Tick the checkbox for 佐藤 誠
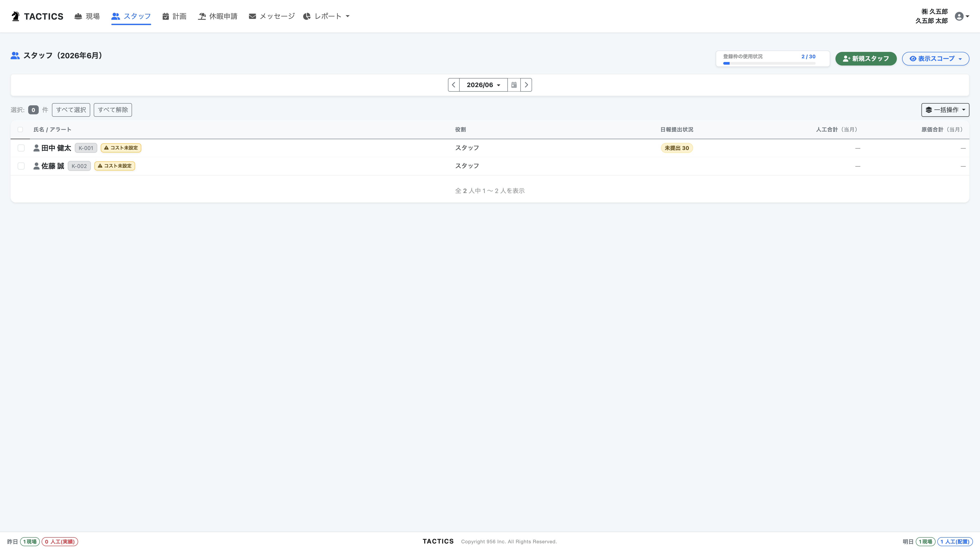The width and height of the screenshot is (980, 551). click(x=21, y=166)
